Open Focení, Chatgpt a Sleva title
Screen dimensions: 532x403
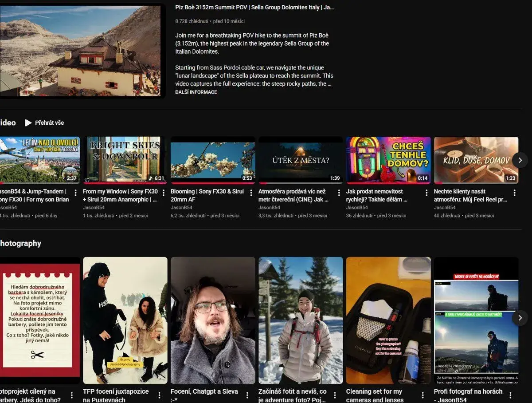pos(204,395)
